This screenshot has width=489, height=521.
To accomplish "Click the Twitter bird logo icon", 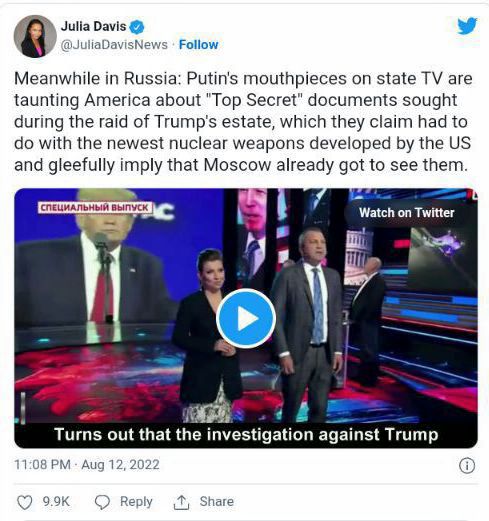I will pyautogui.click(x=467, y=26).
